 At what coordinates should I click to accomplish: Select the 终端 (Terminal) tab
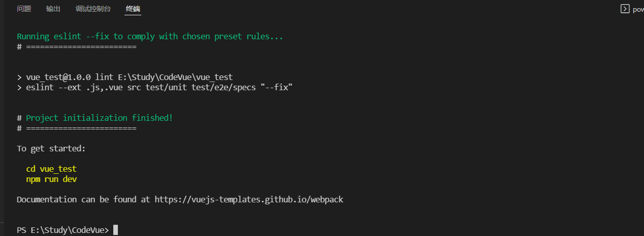133,9
